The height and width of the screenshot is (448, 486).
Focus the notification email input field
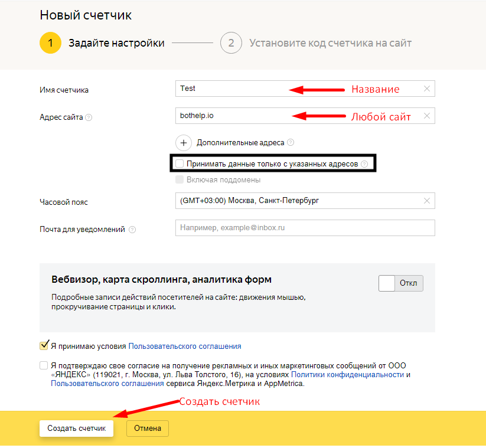click(305, 228)
